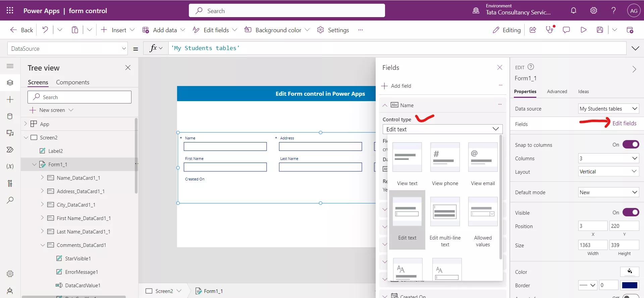644x298 pixels.
Task: Open the Data source My Students tables dropdown
Action: pos(608,109)
